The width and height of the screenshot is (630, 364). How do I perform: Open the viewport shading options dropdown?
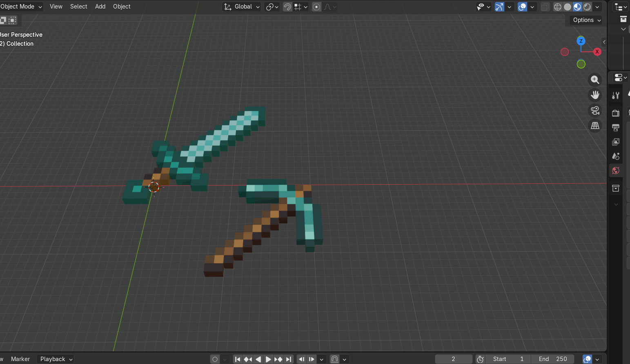pyautogui.click(x=597, y=7)
